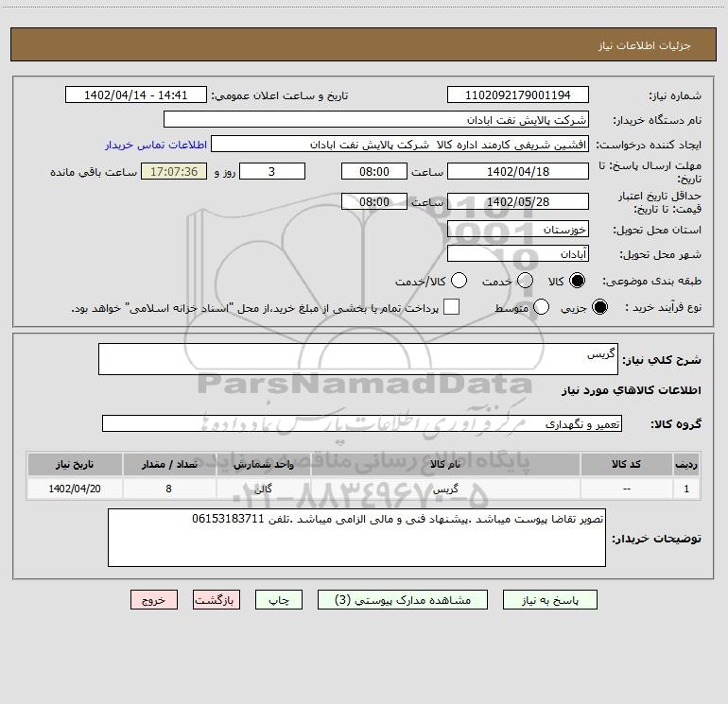Open مشاهده مدارک پیوستی (3) button
The image size is (728, 704).
click(403, 600)
